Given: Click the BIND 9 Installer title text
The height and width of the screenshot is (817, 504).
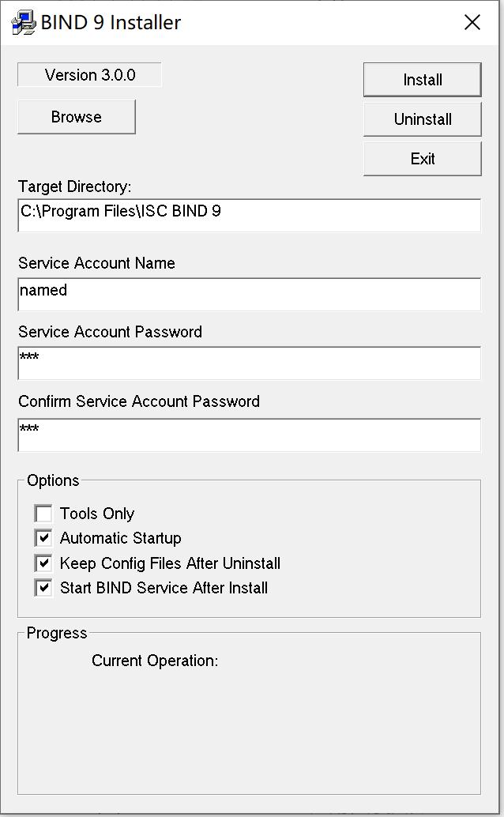Looking at the screenshot, I should pos(111,22).
